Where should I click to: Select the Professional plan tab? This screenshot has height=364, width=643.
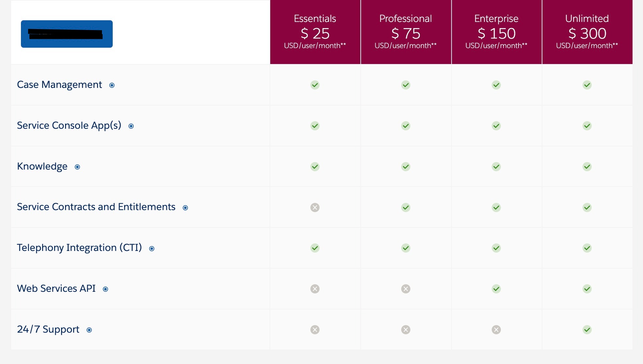pyautogui.click(x=405, y=32)
